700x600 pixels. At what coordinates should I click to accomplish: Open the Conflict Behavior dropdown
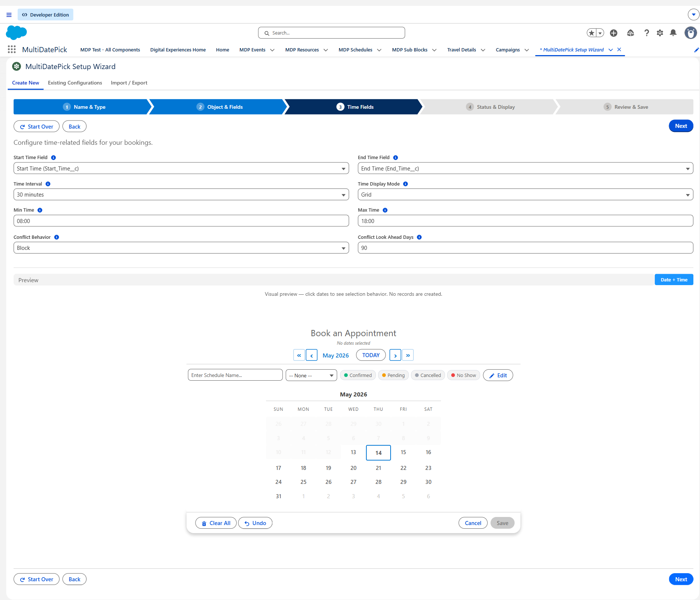click(181, 248)
